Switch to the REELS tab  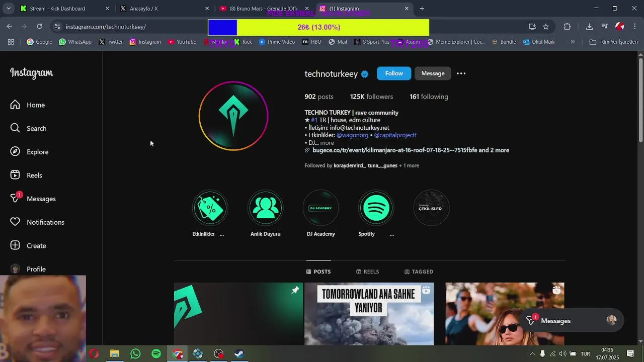(367, 271)
